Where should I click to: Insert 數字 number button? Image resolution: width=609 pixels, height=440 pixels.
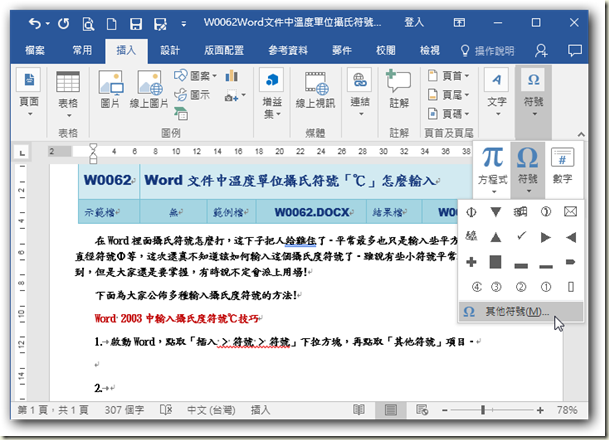pyautogui.click(x=562, y=166)
